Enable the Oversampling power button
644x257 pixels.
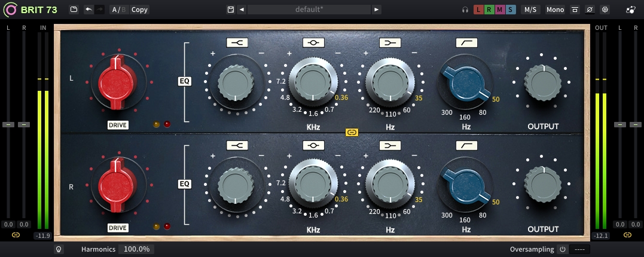click(562, 249)
